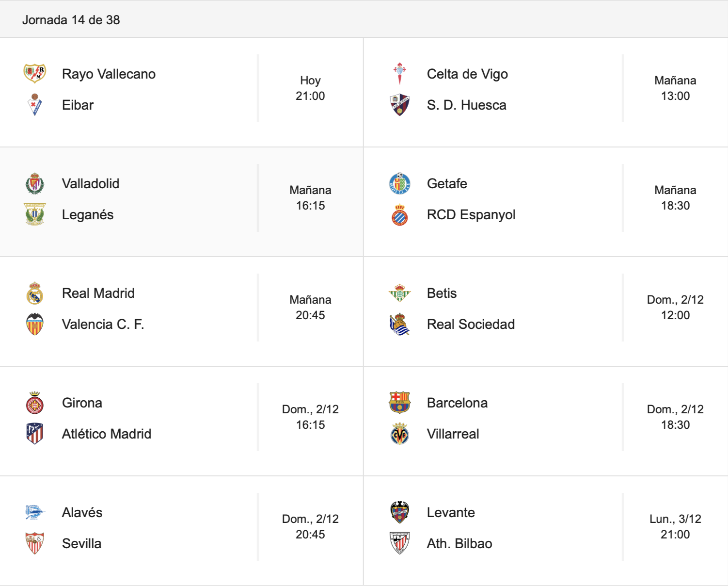This screenshot has height=586, width=728.
Task: Click the Eibar club badge
Action: tap(35, 105)
